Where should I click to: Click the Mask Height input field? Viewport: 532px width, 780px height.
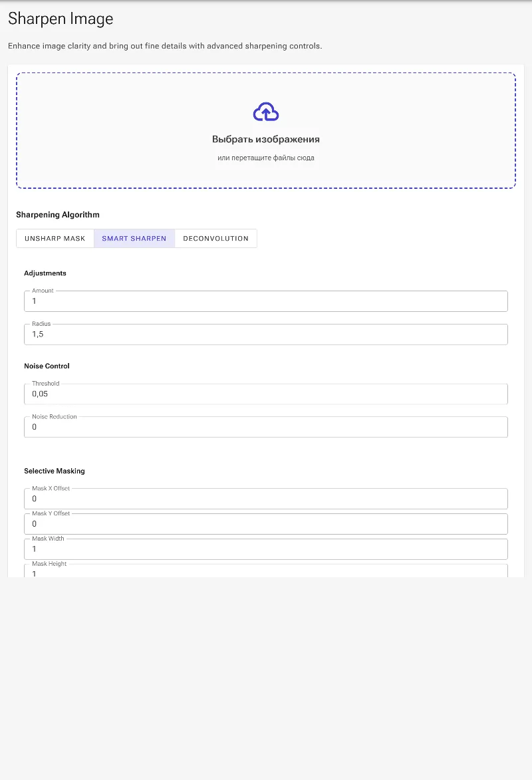(x=266, y=571)
